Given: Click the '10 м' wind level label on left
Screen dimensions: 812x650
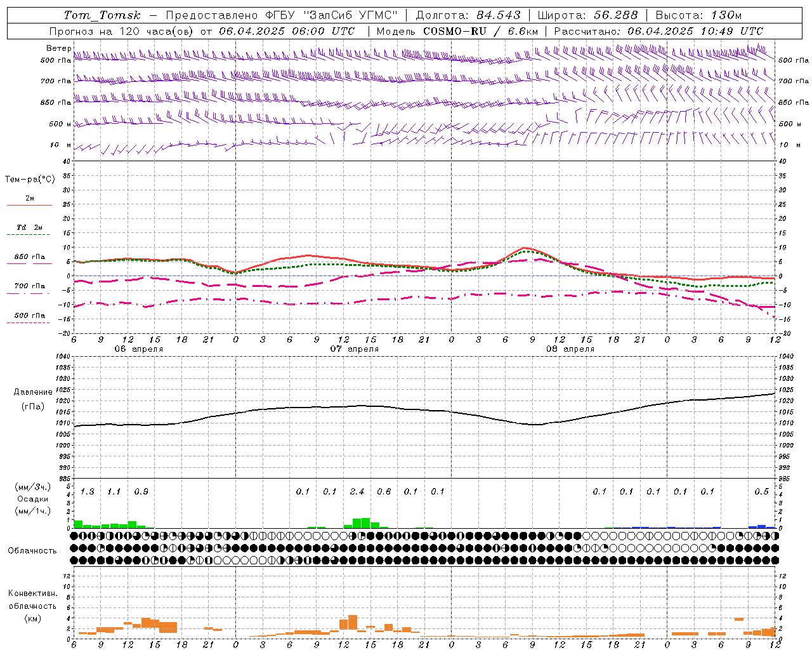Looking at the screenshot, I should click(x=61, y=145).
